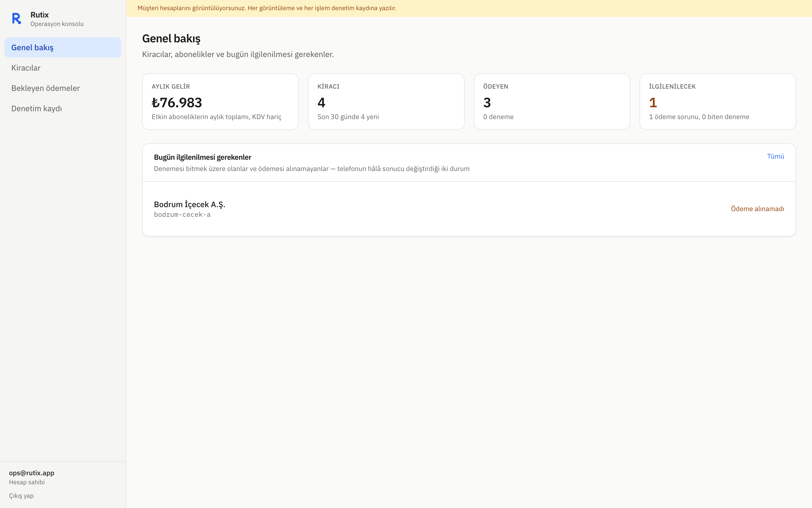Click the Hesap sahibi role label
This screenshot has width=812, height=508.
[x=27, y=482]
